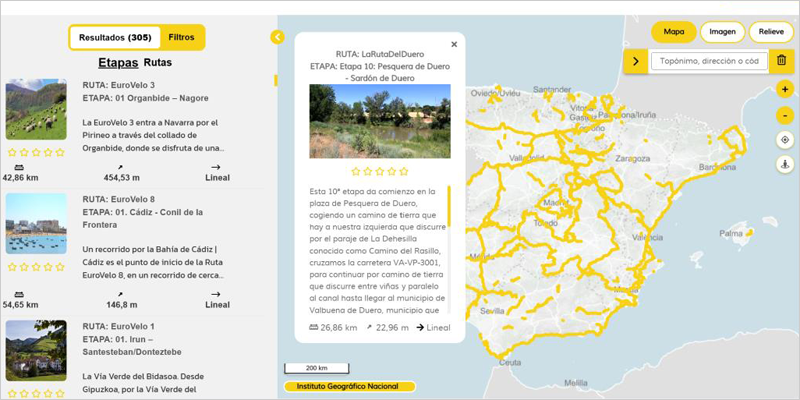Open EuroVelo 8 Cádiz harbor thumbnail
The height and width of the screenshot is (400, 800).
point(36,223)
